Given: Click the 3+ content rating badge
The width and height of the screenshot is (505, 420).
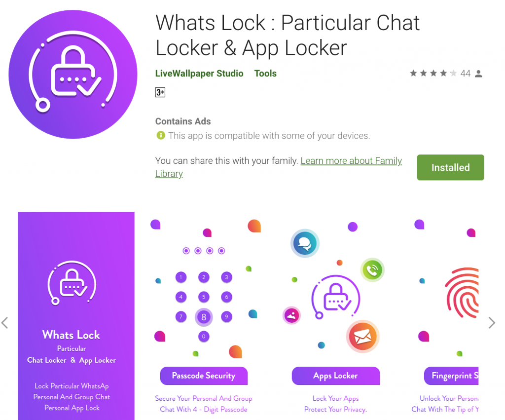Looking at the screenshot, I should coord(160,92).
